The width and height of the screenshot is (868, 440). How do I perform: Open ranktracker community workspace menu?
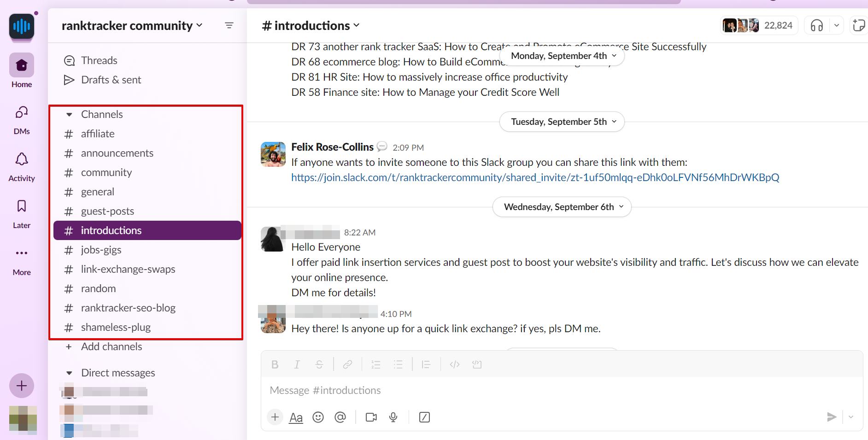point(132,25)
